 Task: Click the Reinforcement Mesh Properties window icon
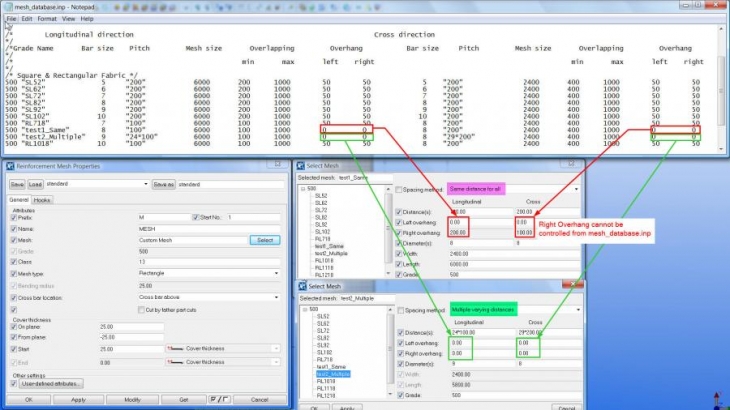click(x=9, y=166)
